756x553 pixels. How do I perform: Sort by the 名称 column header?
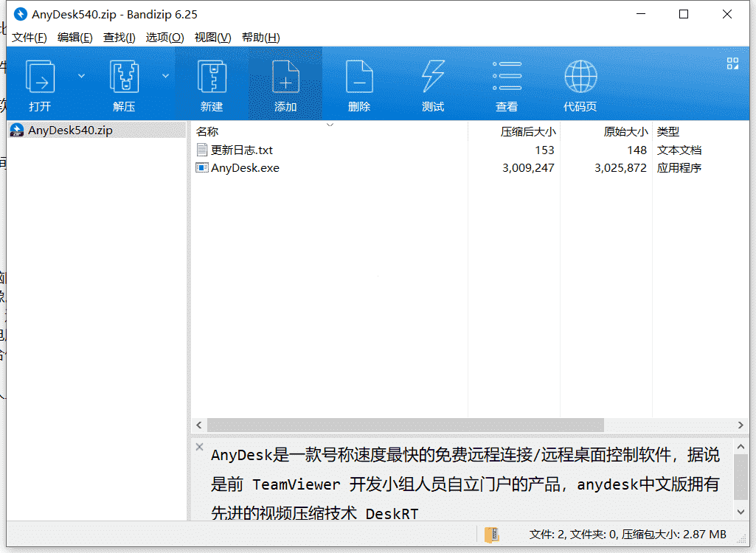click(x=330, y=132)
